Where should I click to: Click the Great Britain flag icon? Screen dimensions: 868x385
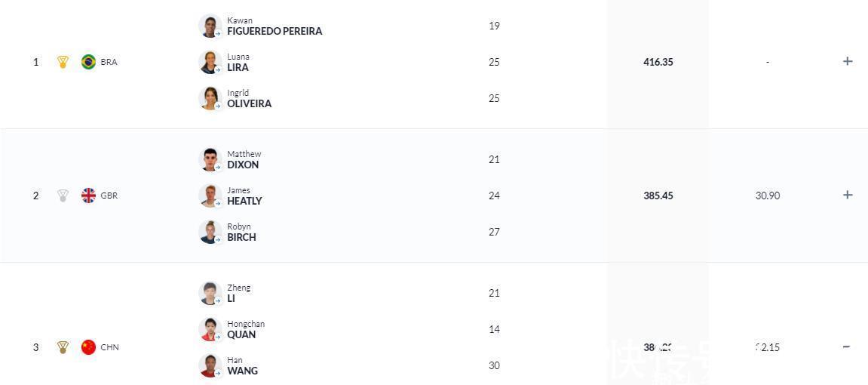click(88, 196)
